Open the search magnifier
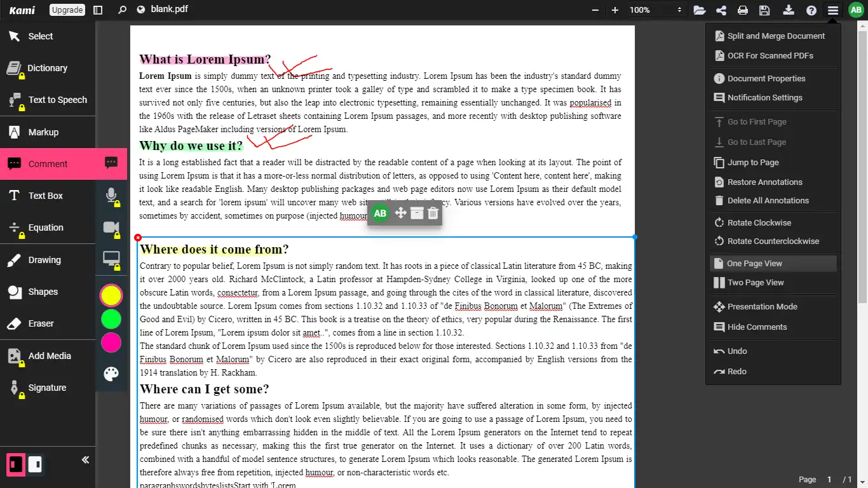This screenshot has height=488, width=868. click(122, 10)
